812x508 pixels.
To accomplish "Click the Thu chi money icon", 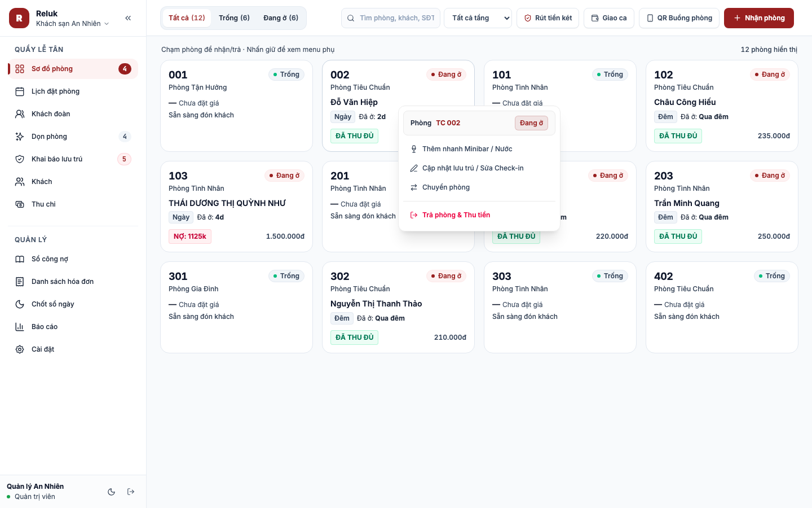I will [x=20, y=204].
